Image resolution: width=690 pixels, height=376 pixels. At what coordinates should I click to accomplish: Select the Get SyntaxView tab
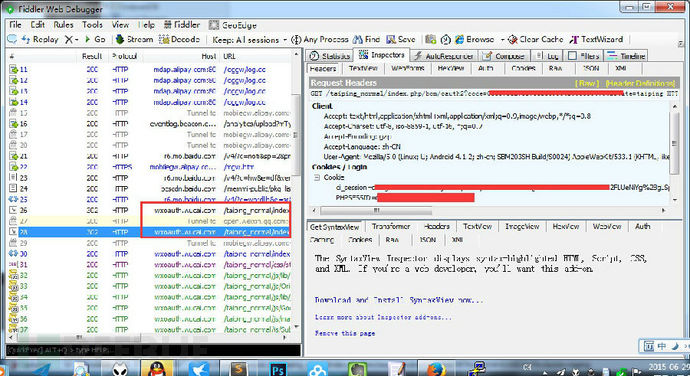pyautogui.click(x=334, y=227)
